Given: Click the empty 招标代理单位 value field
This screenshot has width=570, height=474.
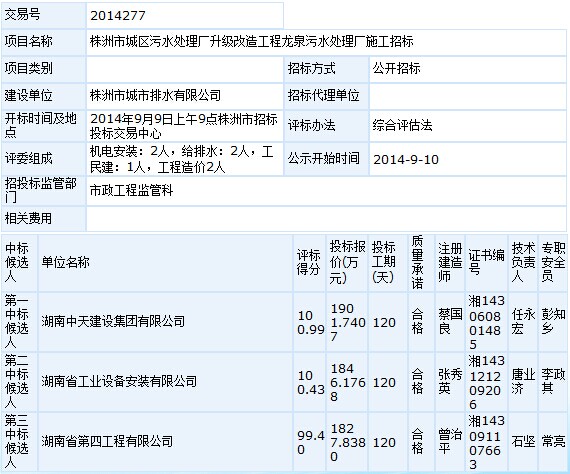Looking at the screenshot, I should click(x=468, y=96).
